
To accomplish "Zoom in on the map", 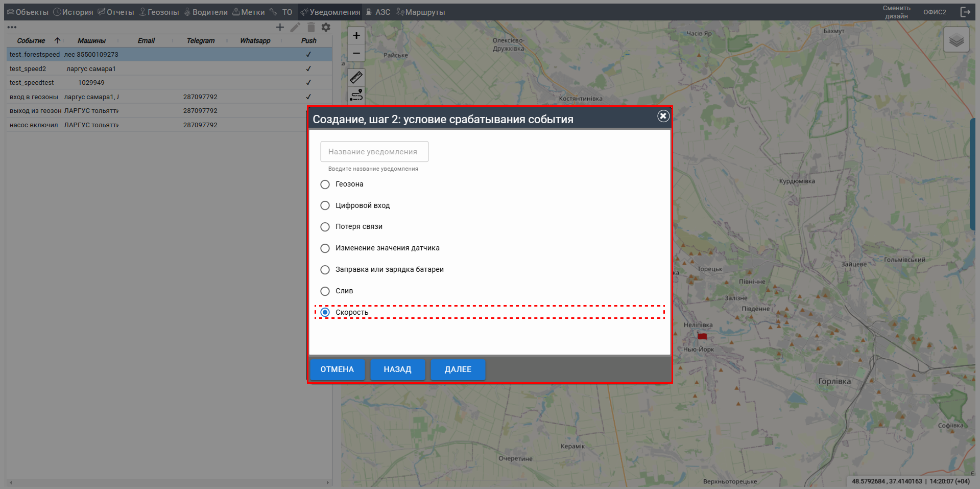I will [x=356, y=36].
